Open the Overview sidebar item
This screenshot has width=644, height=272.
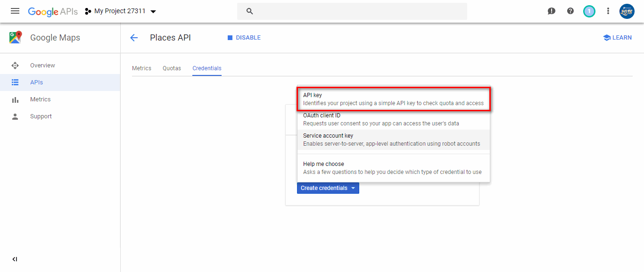pos(60,66)
